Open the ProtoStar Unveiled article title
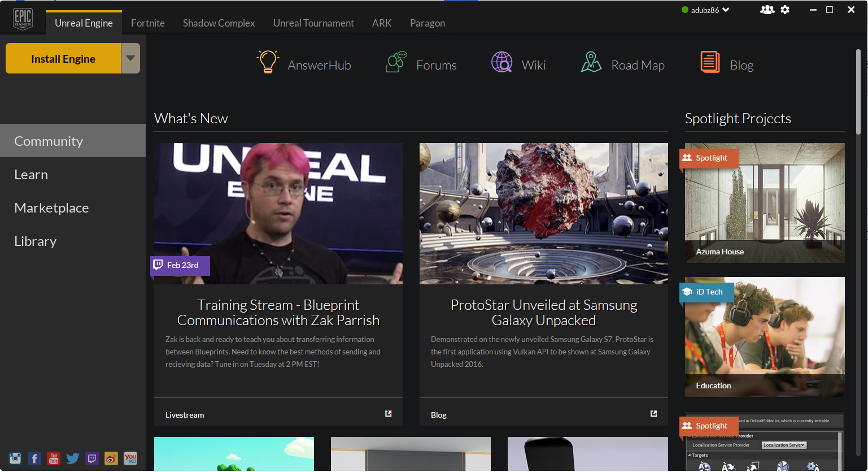The image size is (868, 472). click(x=544, y=313)
